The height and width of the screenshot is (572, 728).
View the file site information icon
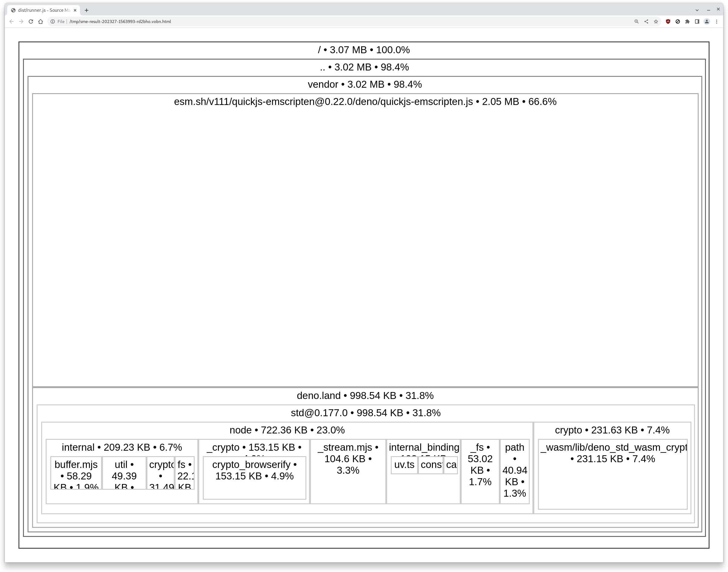(53, 21)
